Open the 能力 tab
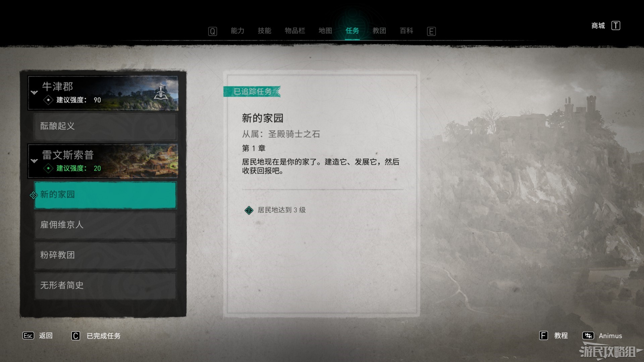 click(237, 31)
